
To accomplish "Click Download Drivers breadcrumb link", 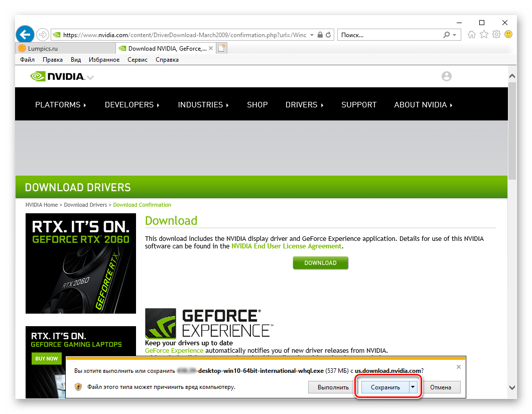I will point(85,205).
